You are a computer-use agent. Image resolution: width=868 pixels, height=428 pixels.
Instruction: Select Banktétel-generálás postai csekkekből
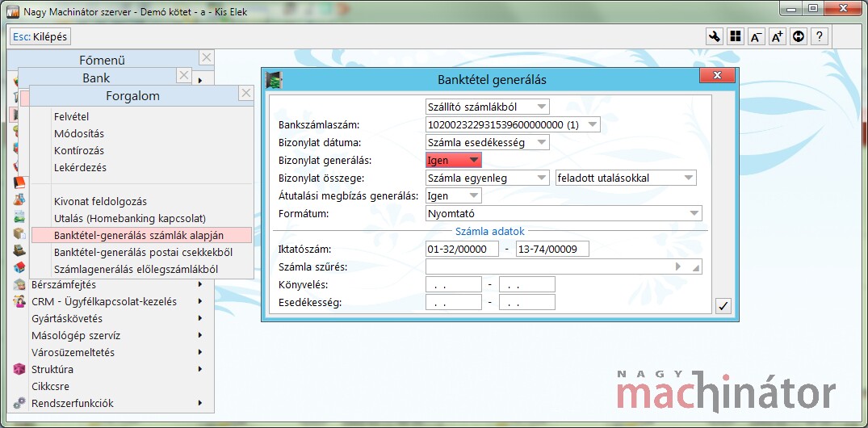coord(142,252)
